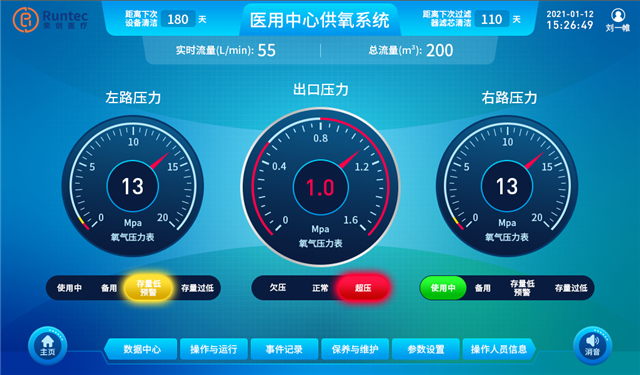Open the user profile icon 刘一帷
This screenshot has width=640, height=375.
618,20
